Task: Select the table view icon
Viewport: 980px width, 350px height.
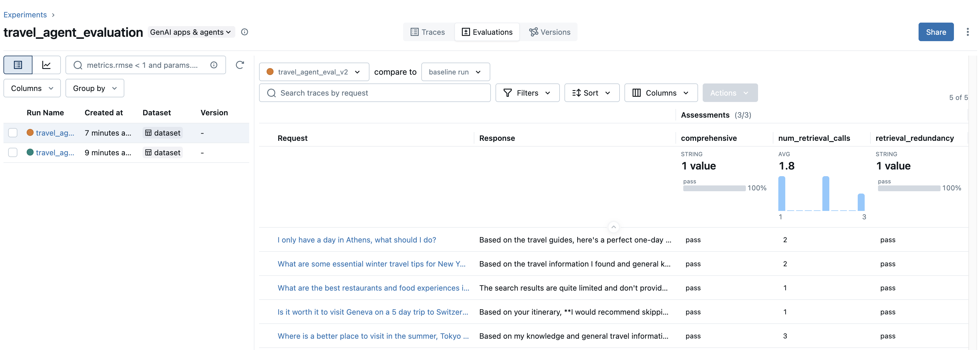Action: tap(17, 65)
